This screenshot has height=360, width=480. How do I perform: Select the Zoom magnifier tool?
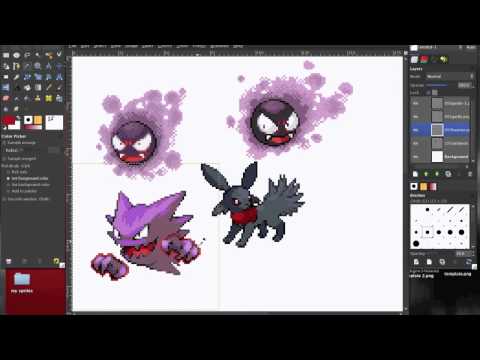pyautogui.click(x=38, y=66)
